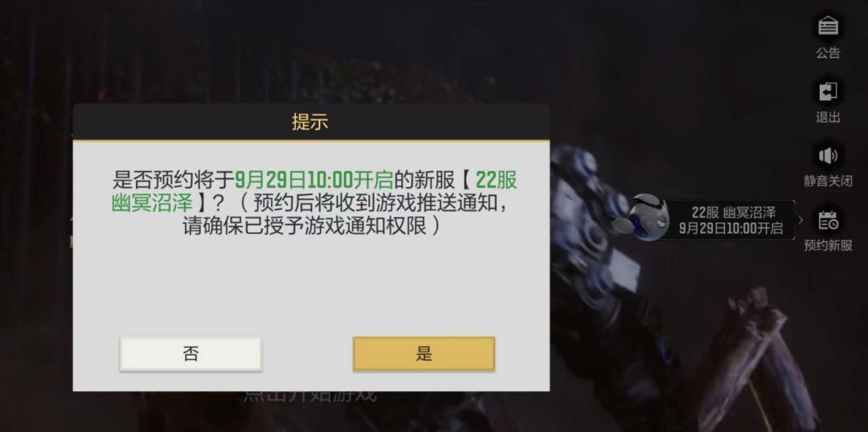Screen dimensions: 868x432
Task: Open the 预约新服 calendar icon
Action: click(x=828, y=220)
